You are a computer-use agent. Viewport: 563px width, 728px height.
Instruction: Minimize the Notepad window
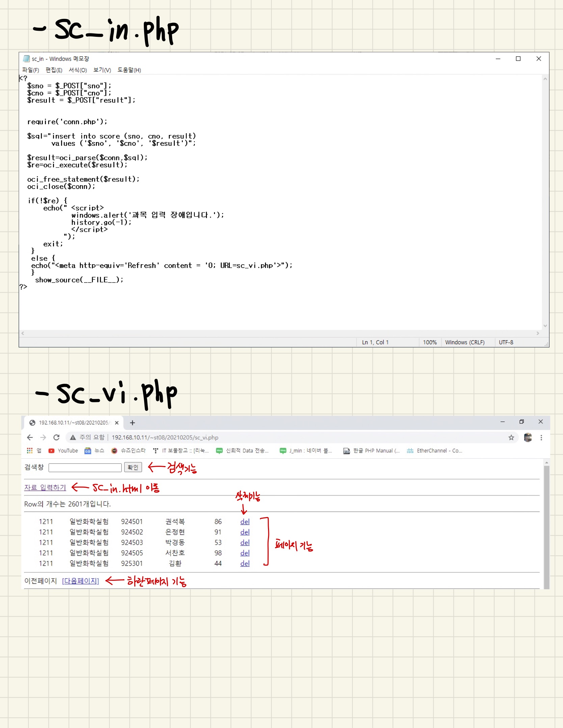(498, 59)
